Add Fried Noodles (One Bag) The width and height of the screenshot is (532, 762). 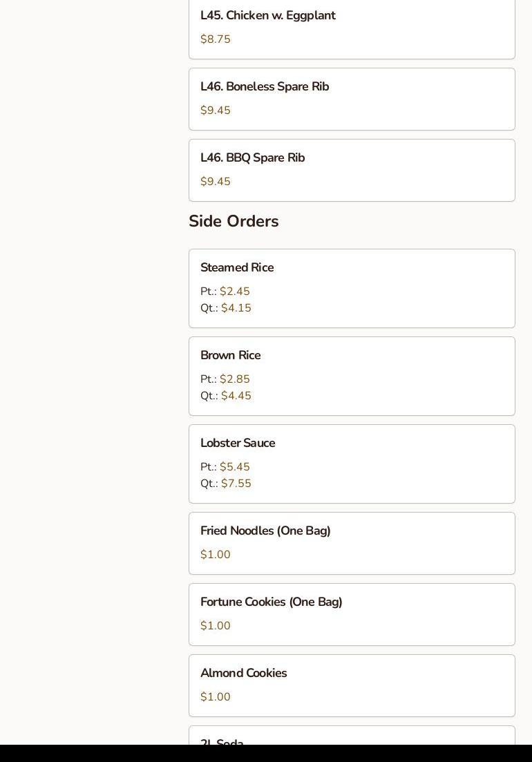tap(265, 531)
